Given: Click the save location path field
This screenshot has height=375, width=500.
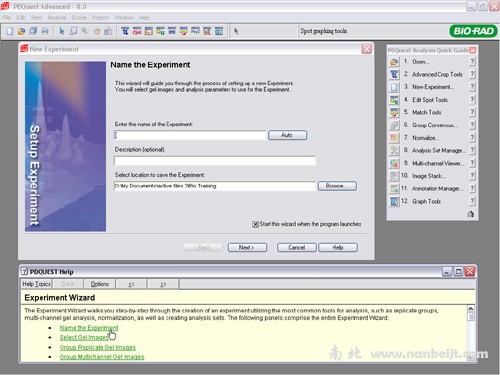Looking at the screenshot, I should coord(215,186).
